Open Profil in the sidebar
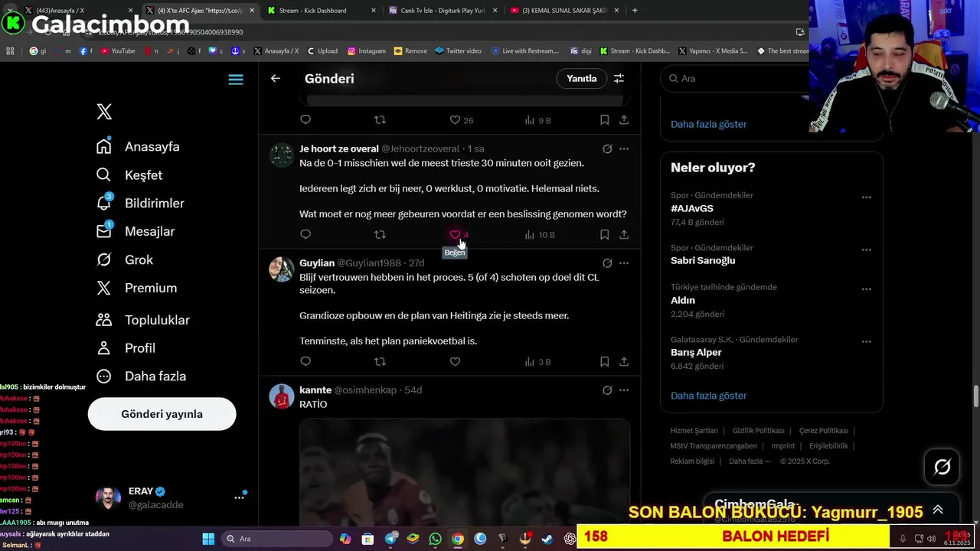980x551 pixels. [126, 347]
